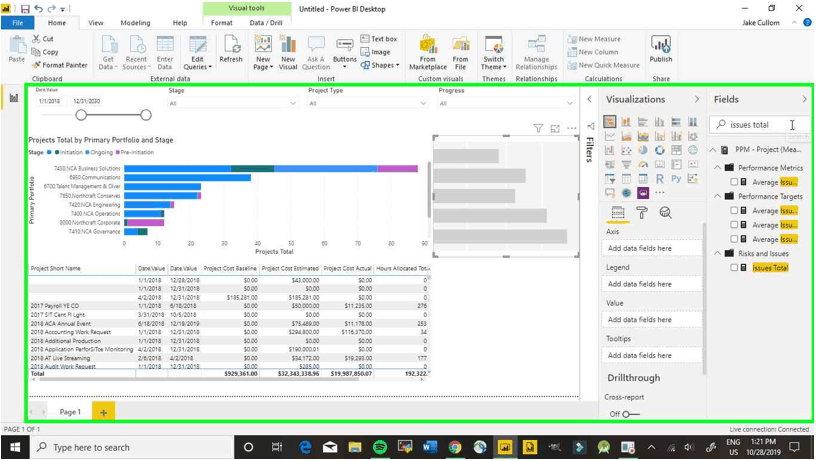Click Format Painter in Clipboard group

(59, 65)
